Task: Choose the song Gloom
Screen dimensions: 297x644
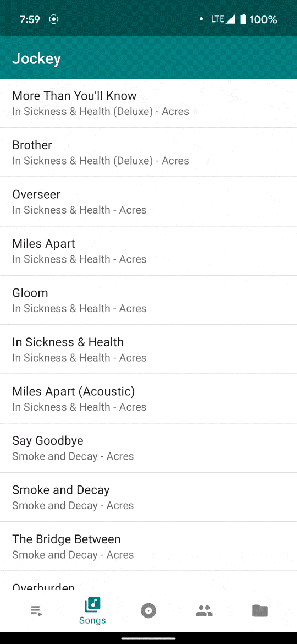Action: [148, 300]
